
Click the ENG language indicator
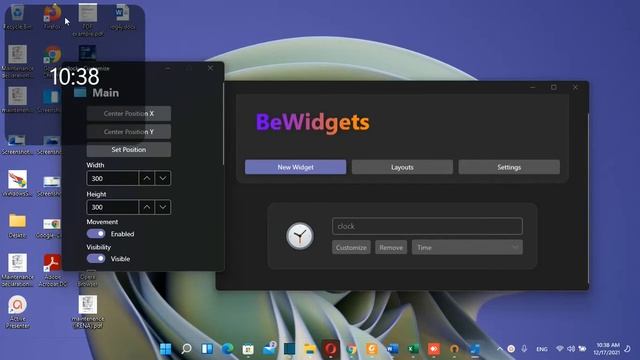542,349
